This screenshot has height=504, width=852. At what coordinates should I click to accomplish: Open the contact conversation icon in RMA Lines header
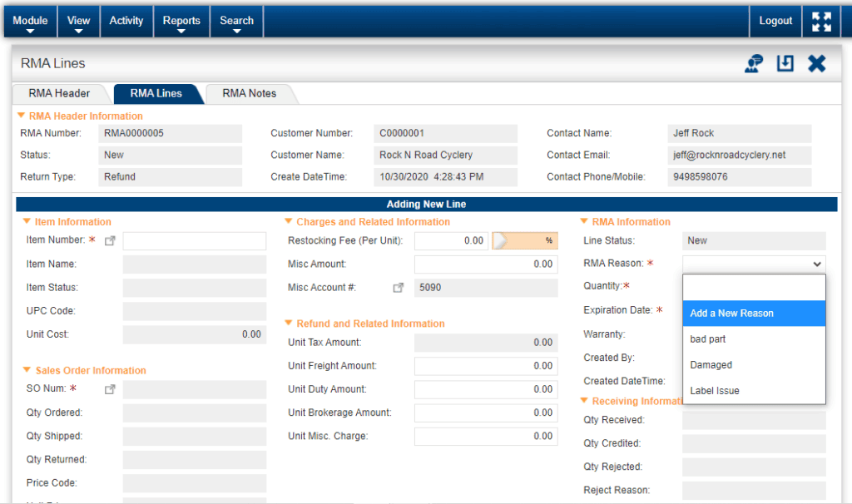coord(752,62)
